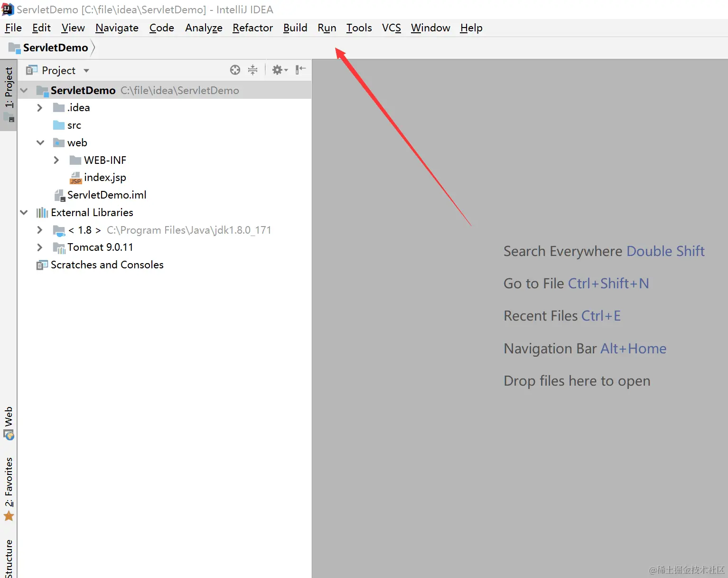Click the scroll from source crosshair icon

click(235, 70)
